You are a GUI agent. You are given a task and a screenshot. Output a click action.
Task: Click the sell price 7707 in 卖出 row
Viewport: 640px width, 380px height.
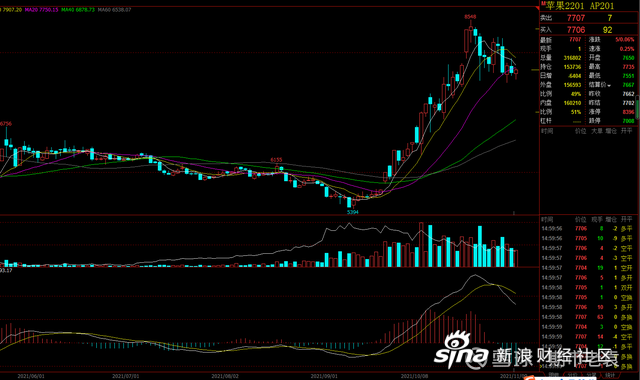(576, 18)
